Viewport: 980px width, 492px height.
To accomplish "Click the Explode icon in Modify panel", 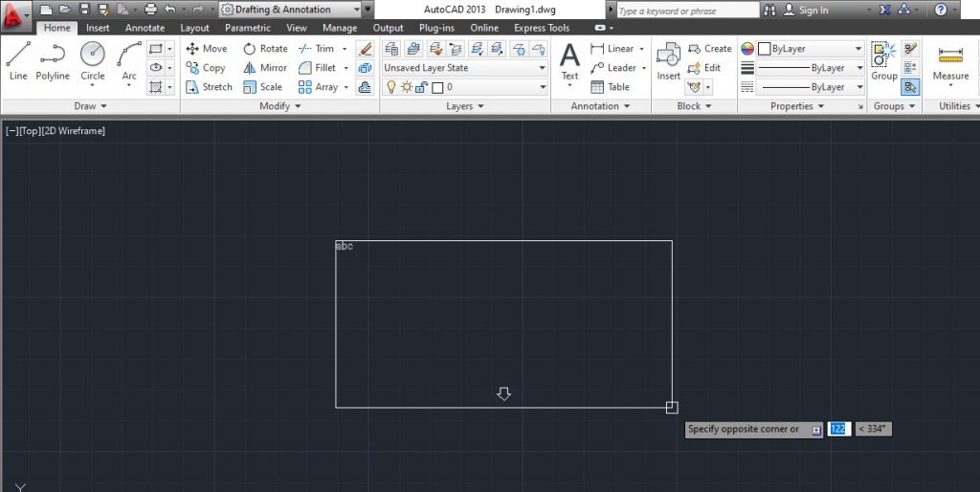I will (365, 68).
